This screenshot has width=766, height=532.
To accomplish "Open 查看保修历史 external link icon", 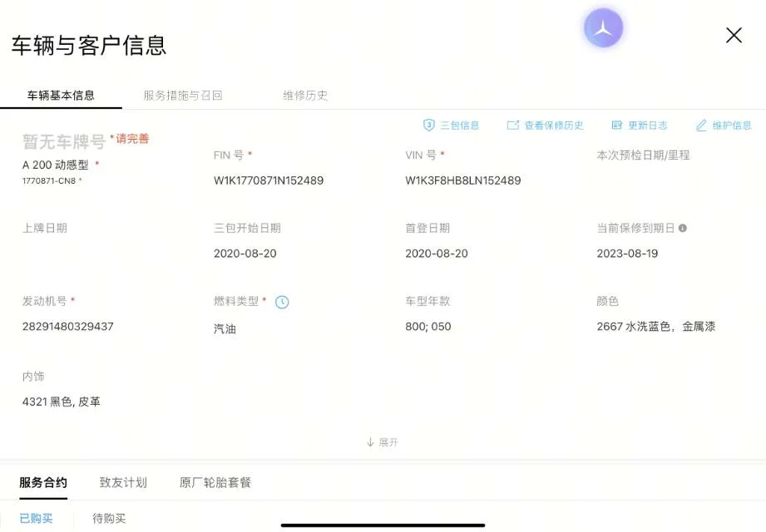I will 513,126.
